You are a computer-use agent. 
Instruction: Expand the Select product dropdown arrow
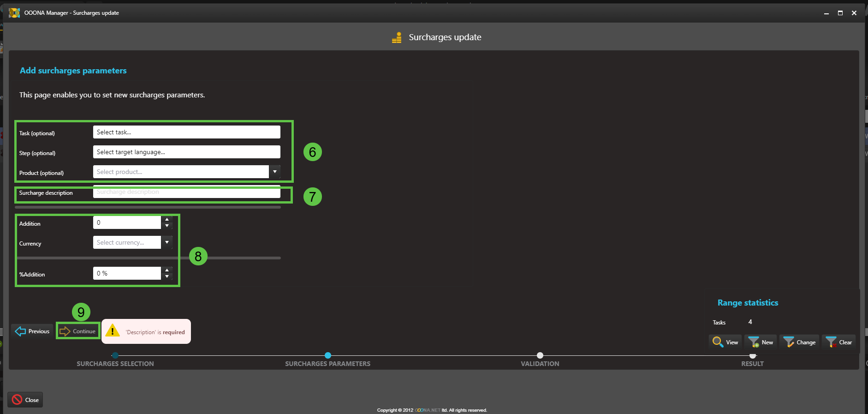(x=275, y=172)
